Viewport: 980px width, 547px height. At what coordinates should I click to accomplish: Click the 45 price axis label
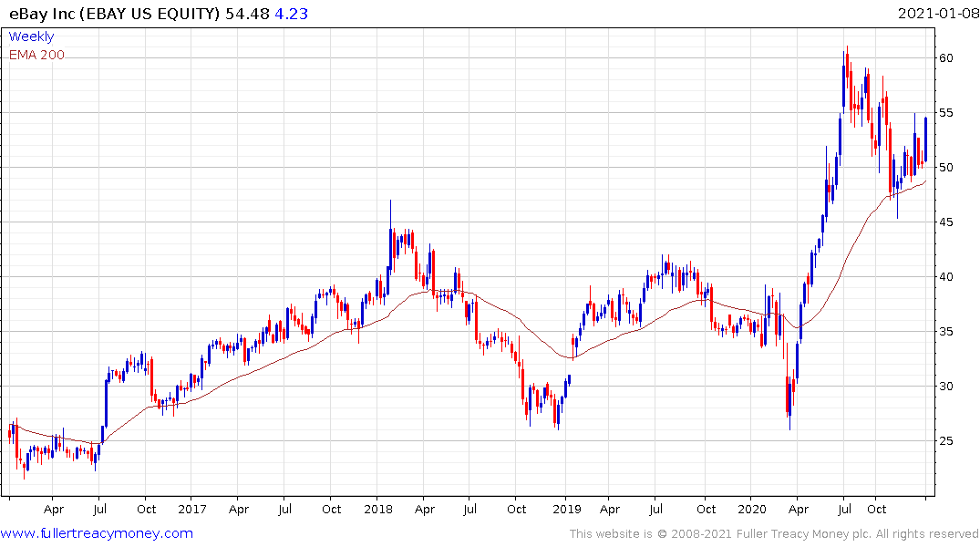click(x=946, y=222)
